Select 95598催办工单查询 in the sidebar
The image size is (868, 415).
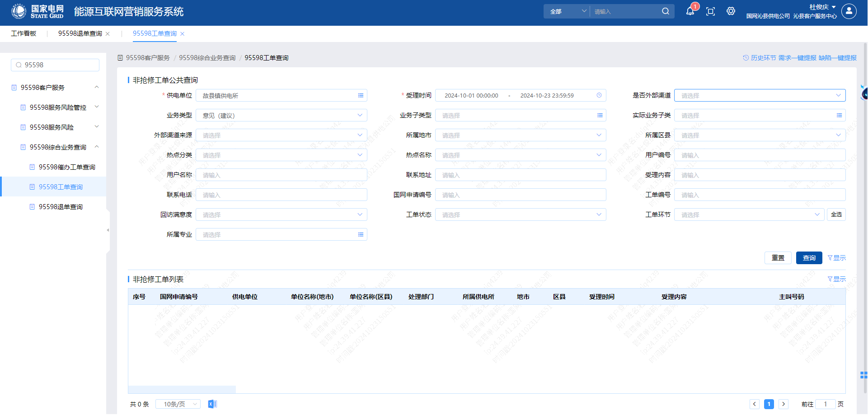tap(67, 167)
